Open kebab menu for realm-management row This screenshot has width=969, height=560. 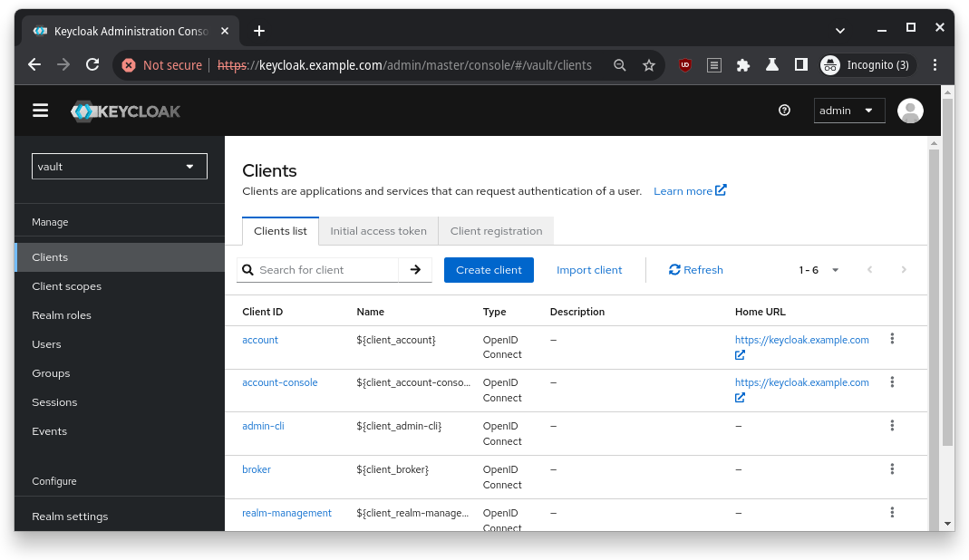point(892,512)
